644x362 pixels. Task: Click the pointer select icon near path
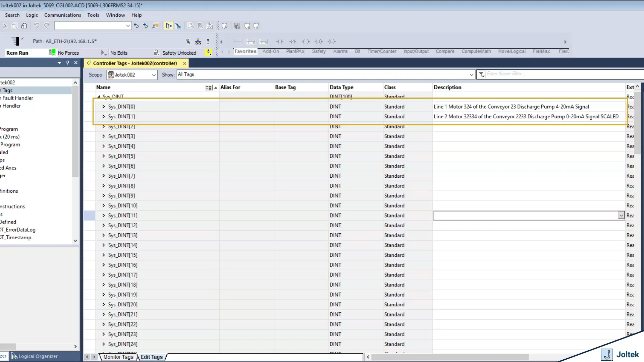(x=188, y=42)
